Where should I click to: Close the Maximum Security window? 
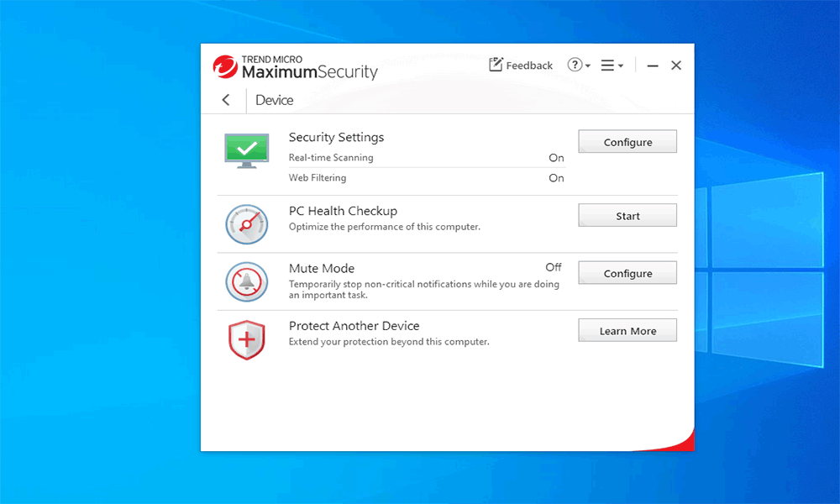tap(676, 66)
